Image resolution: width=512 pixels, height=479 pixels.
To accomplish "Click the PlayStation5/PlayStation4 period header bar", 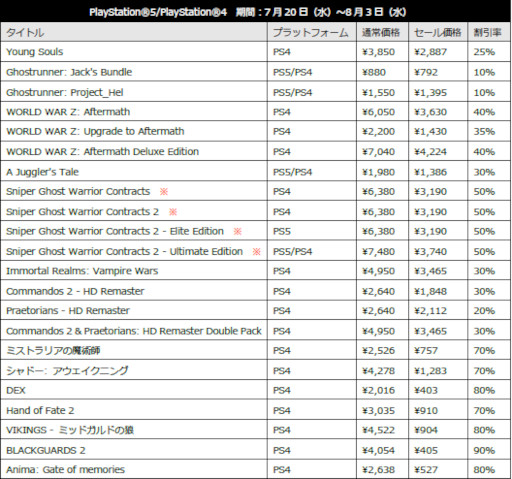I will point(256,12).
